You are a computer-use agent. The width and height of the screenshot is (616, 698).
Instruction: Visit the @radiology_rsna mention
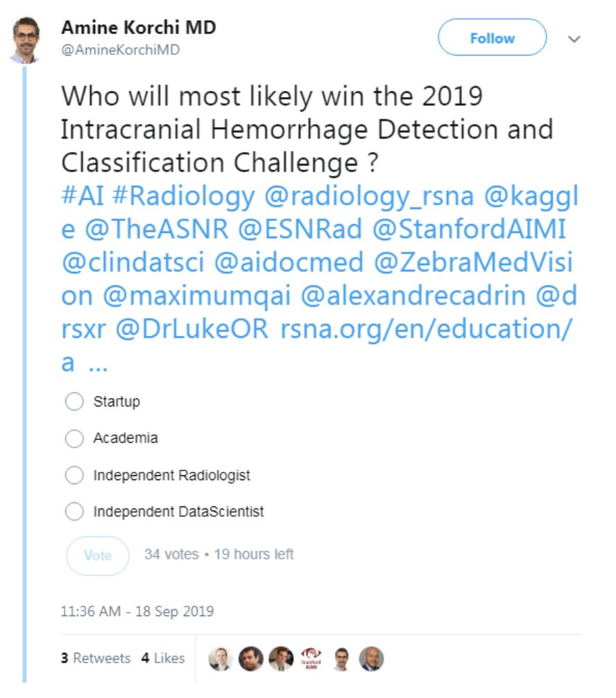pos(369,197)
